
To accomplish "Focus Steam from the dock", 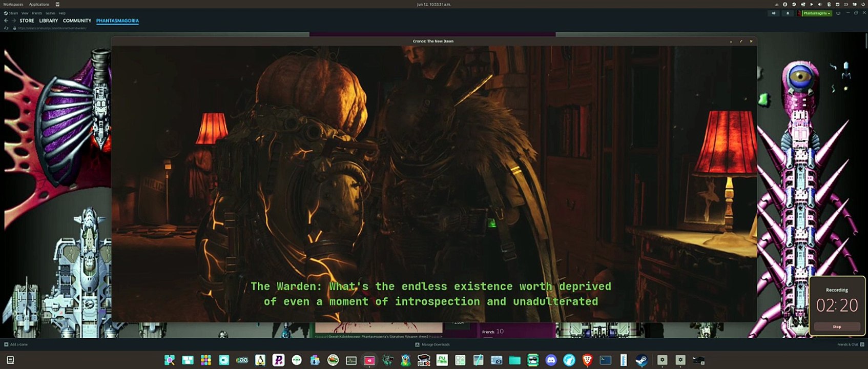I will pos(642,360).
